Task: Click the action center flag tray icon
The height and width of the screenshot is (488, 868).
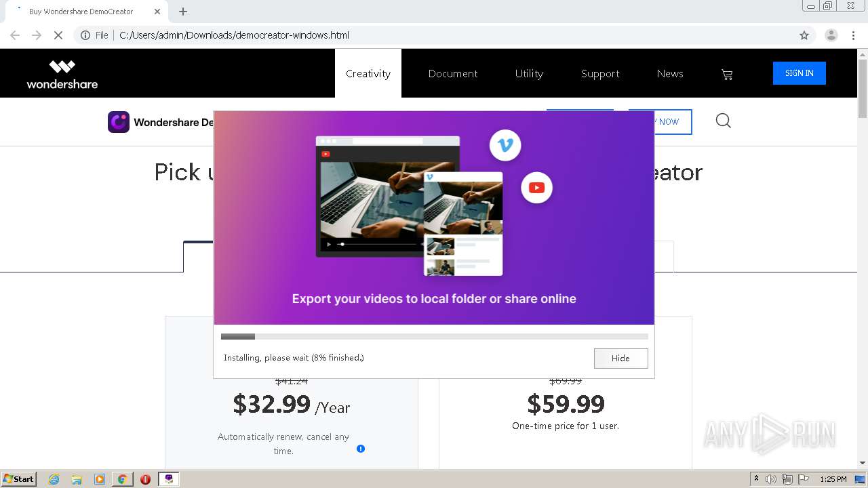Action: pos(804,479)
